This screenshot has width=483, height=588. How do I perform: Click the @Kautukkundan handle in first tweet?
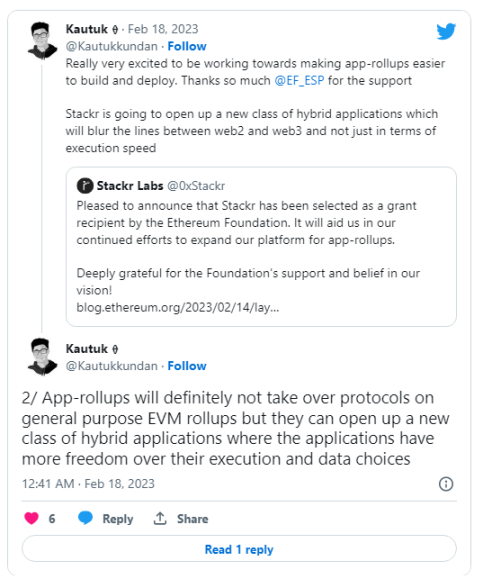[111, 46]
